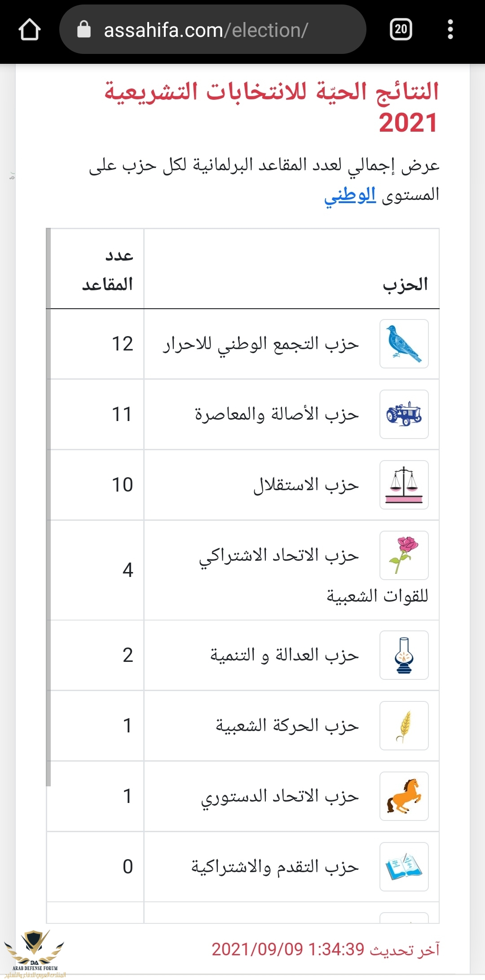Click the الحزب column header
This screenshot has height=980, width=485.
tap(405, 284)
